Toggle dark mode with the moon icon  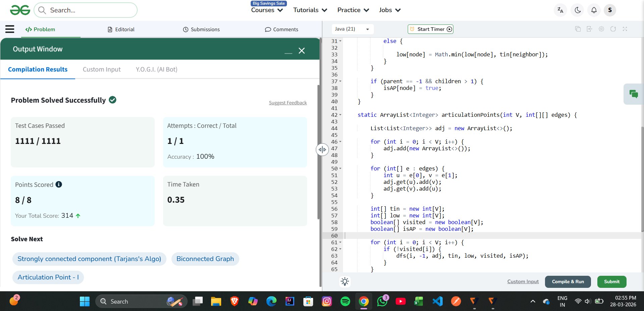pyautogui.click(x=578, y=10)
